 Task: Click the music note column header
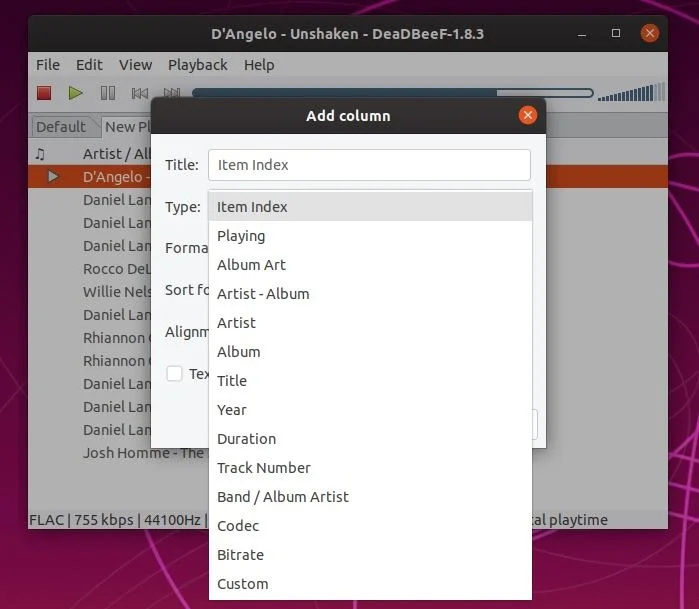[40, 153]
